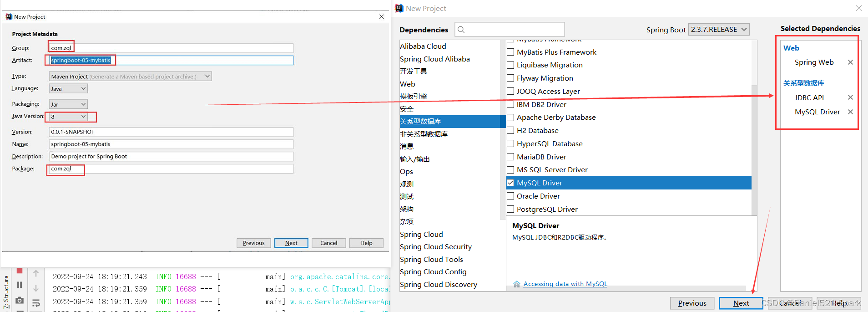Click the pause icon in run panel

tap(20, 285)
